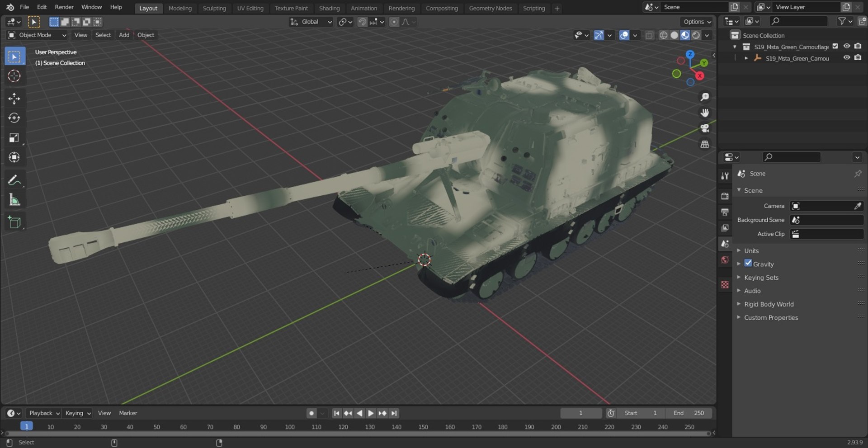The image size is (868, 448).
Task: Select the Select Box tool
Action: pos(14,57)
